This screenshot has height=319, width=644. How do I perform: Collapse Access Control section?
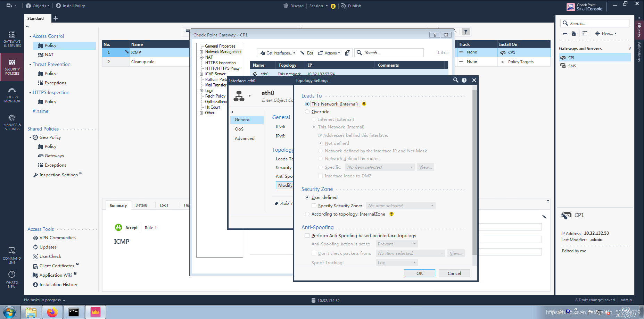[30, 36]
